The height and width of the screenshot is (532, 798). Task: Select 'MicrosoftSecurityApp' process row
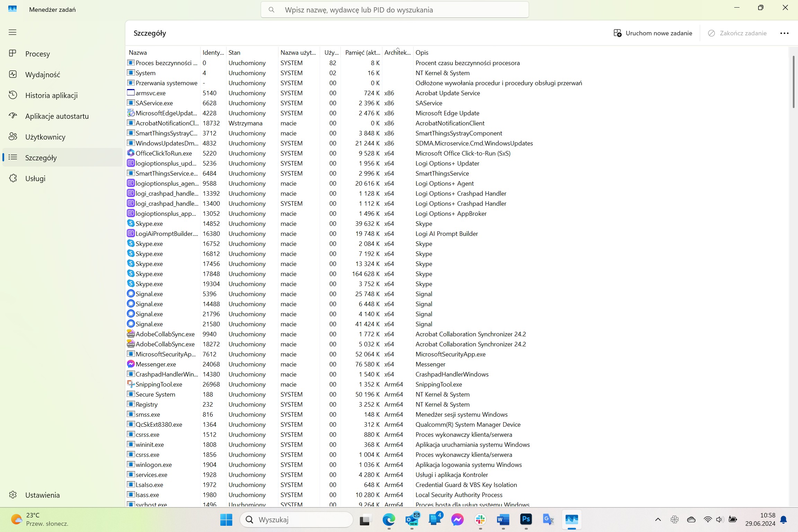coord(457,354)
